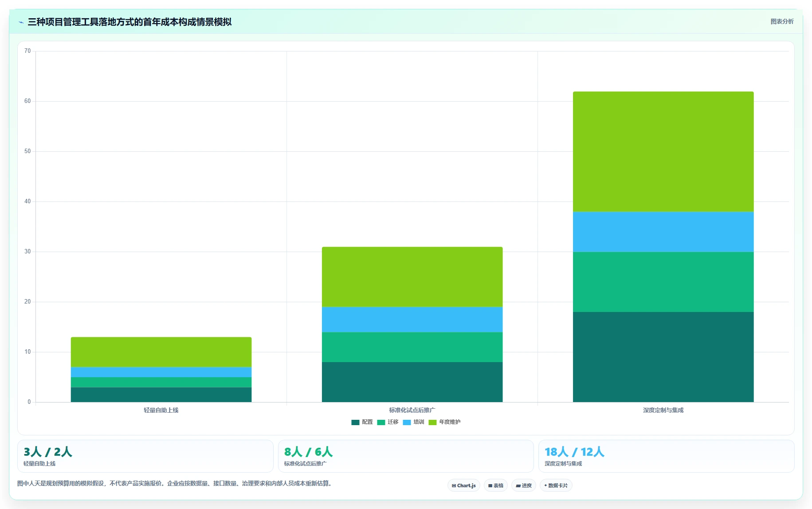Click the y-axis tick label 70

point(27,51)
